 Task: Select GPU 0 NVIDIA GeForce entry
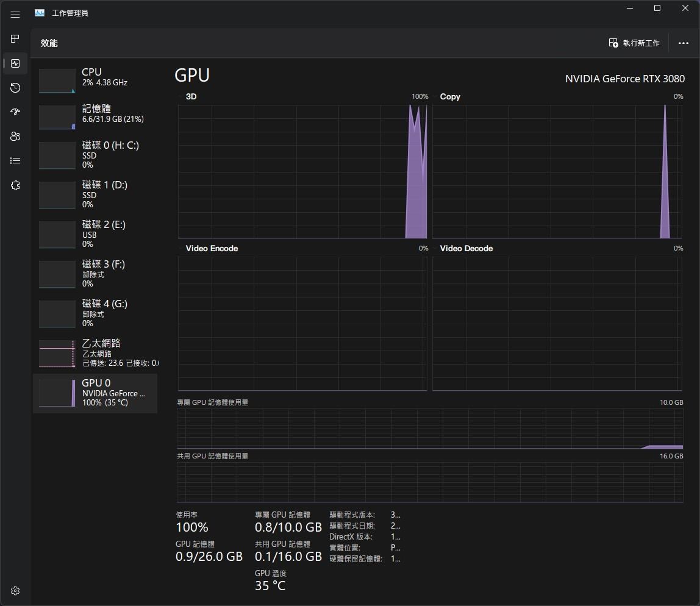coord(95,393)
